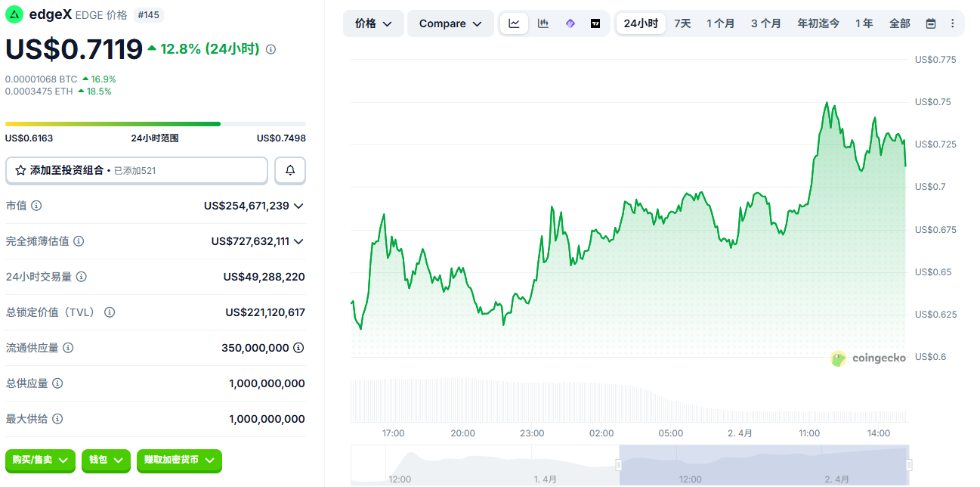Screen dimensions: 980x487
Task: Switch to the 全部 time range
Action: pos(899,23)
